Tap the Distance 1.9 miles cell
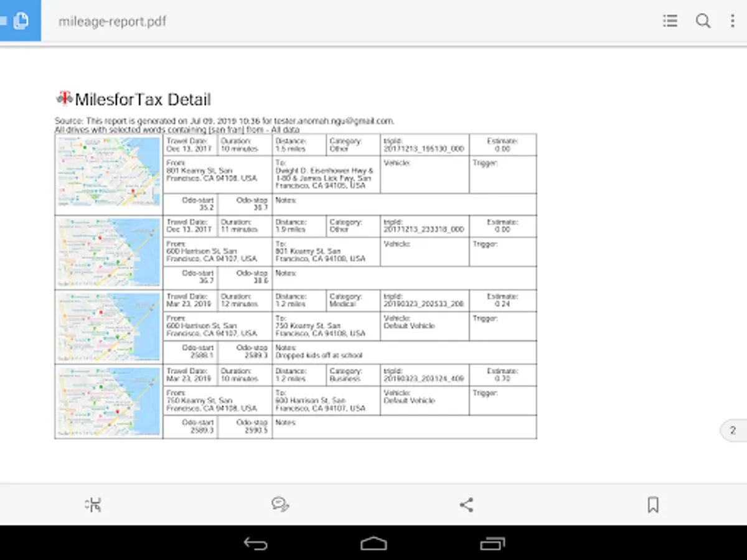Viewport: 747px width, 560px height. (x=299, y=226)
